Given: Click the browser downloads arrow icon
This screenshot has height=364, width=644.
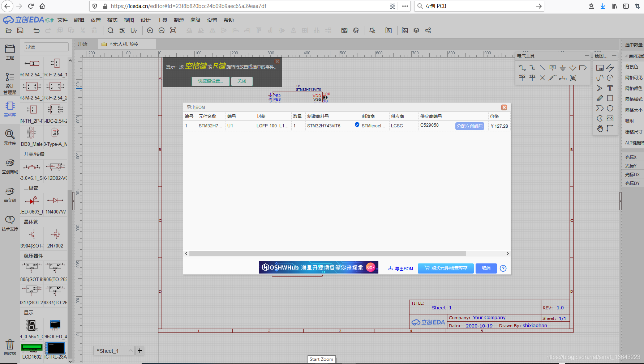Looking at the screenshot, I should click(603, 6).
